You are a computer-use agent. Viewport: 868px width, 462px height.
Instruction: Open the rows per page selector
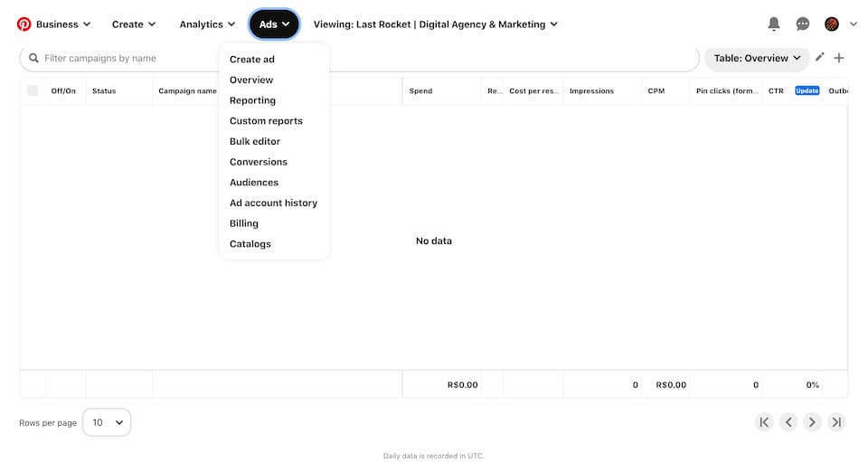(x=107, y=422)
